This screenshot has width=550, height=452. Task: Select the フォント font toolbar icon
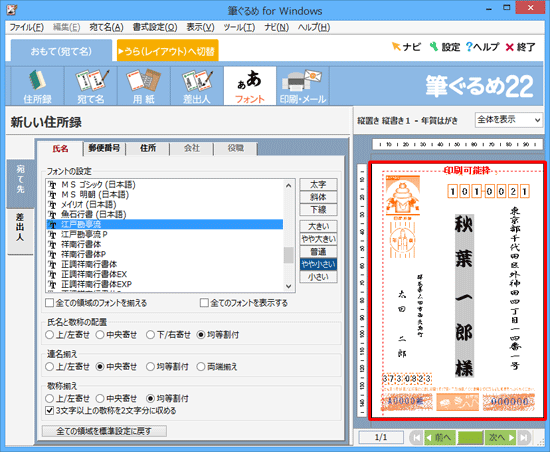point(250,86)
